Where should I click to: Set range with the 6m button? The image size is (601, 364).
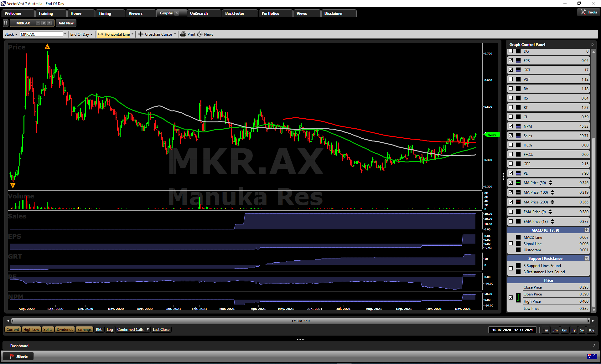pyautogui.click(x=564, y=330)
